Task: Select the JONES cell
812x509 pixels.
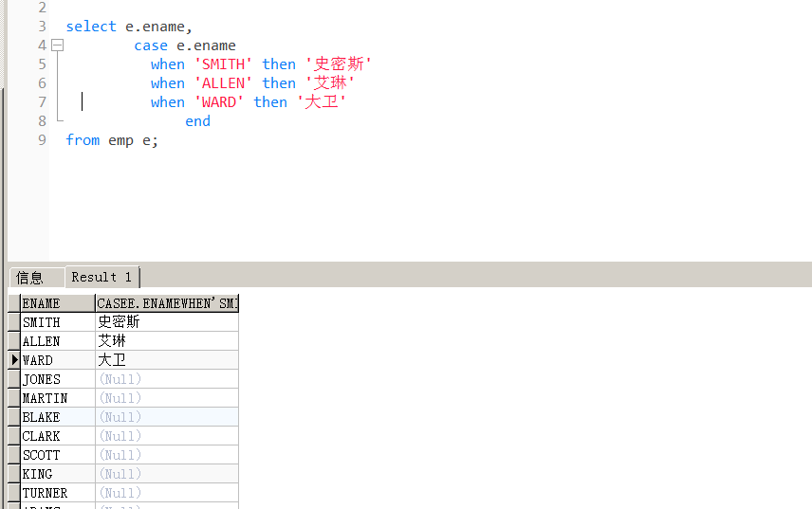Action: coord(58,379)
